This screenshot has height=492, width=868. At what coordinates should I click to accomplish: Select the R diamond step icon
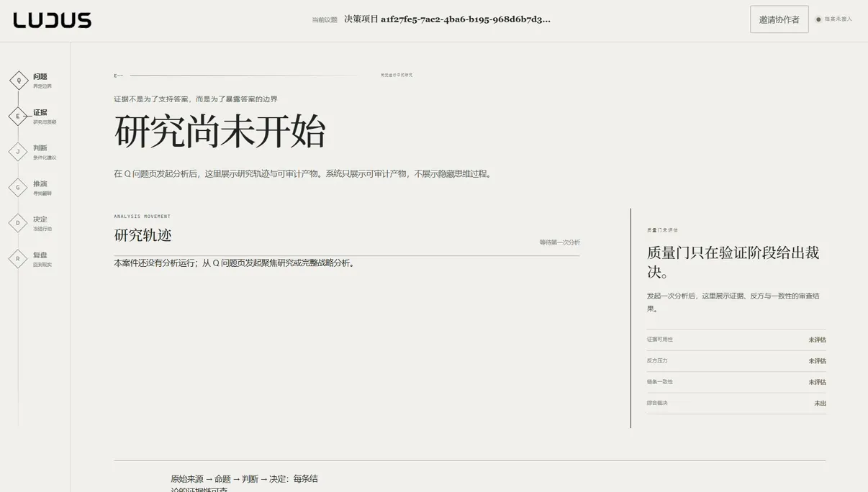[x=18, y=259]
